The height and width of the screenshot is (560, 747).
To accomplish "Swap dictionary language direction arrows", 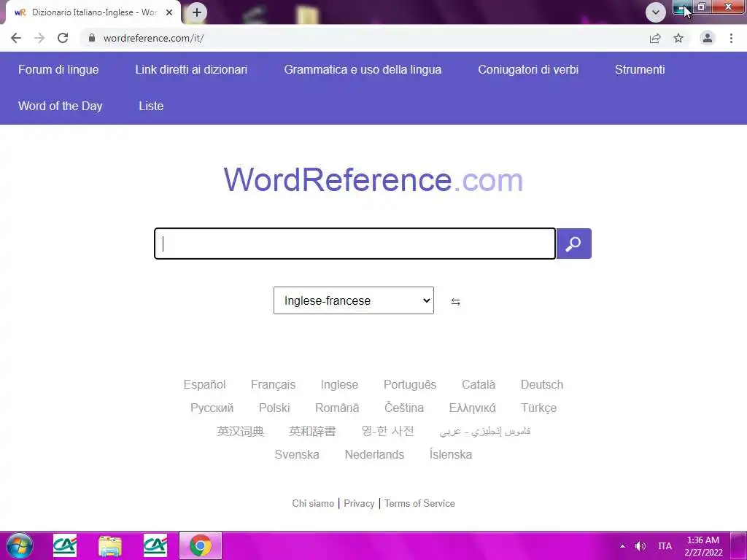I will [455, 301].
